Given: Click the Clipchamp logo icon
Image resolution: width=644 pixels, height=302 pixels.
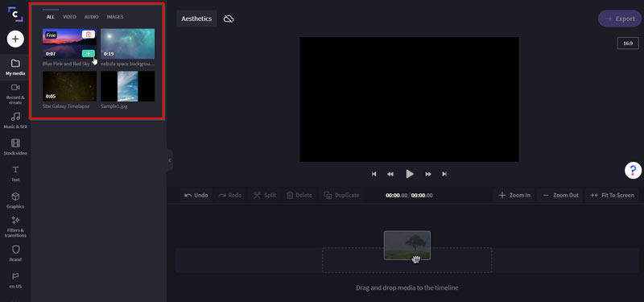Looking at the screenshot, I should 15,14.
